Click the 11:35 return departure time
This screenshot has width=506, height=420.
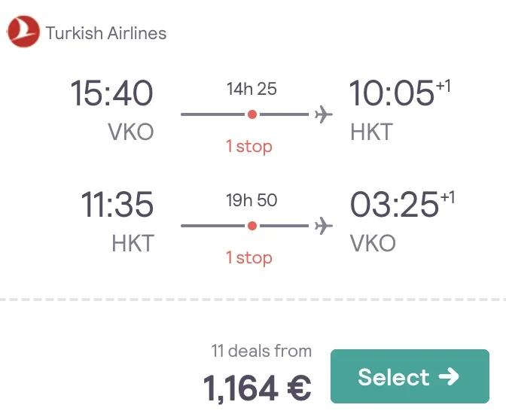click(117, 205)
